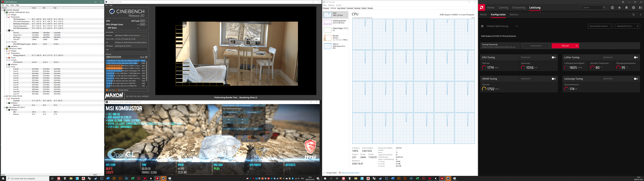This screenshot has height=181, width=644.
Task: Open Illustrator from the left taskbar
Action: pos(120,178)
